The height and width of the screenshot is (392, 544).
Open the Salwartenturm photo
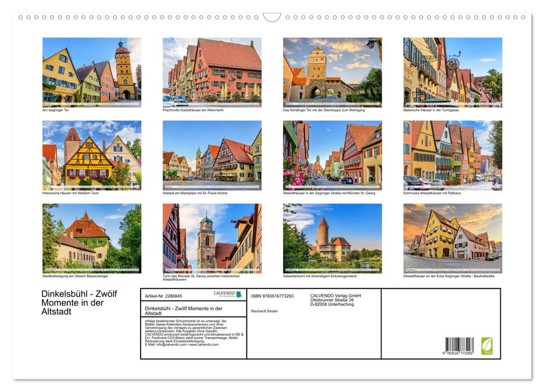[x=332, y=239]
